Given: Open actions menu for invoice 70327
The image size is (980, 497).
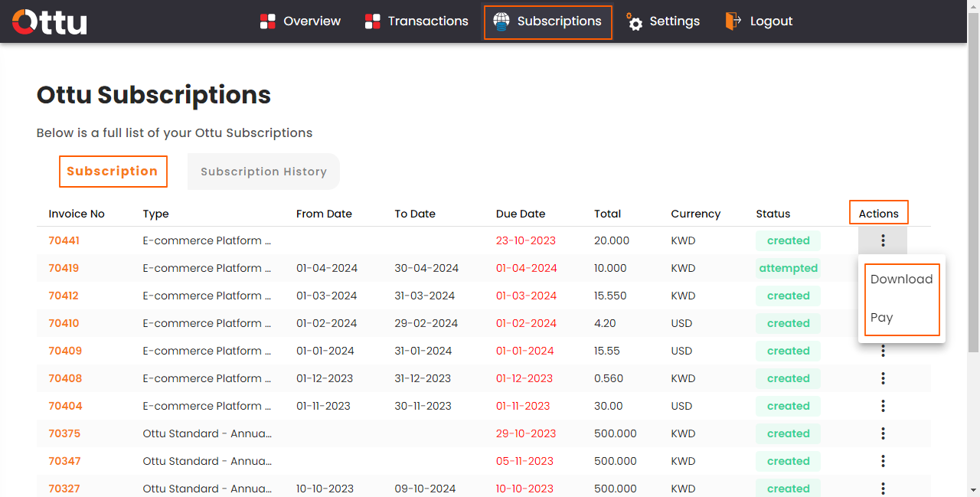Looking at the screenshot, I should 883,489.
